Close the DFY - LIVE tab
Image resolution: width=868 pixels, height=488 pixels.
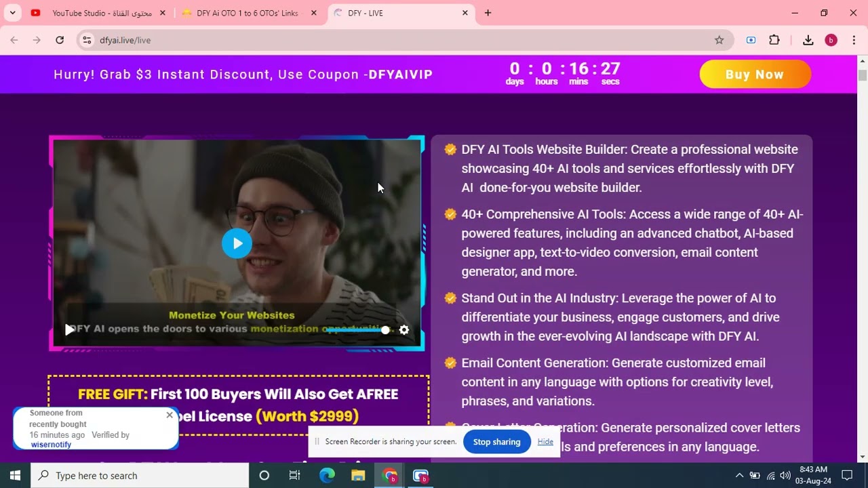click(x=465, y=13)
